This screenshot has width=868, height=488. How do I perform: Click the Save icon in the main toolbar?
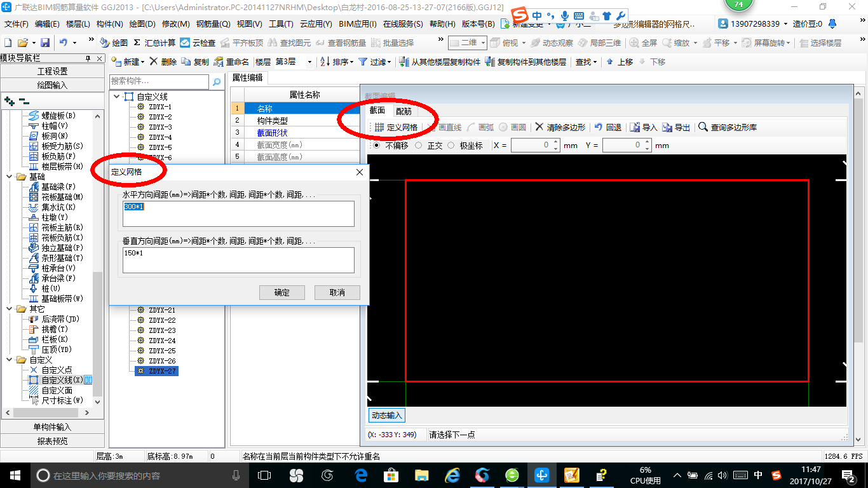(x=45, y=43)
